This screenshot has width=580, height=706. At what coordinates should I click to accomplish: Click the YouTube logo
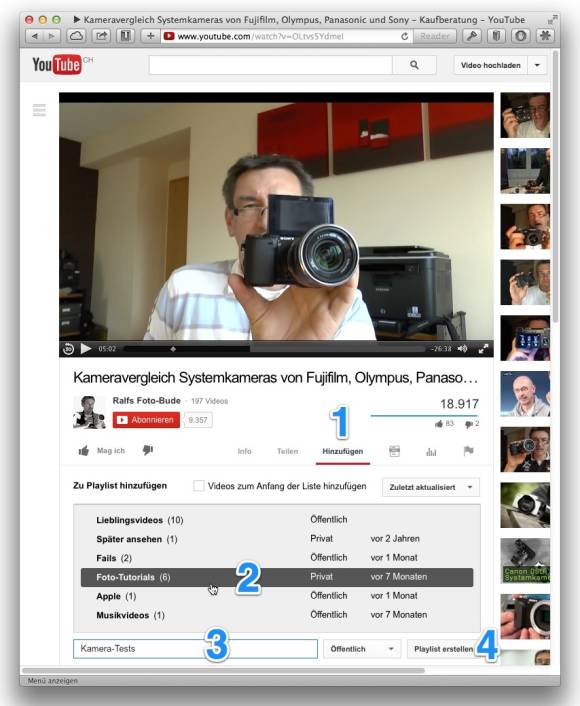tap(57, 64)
